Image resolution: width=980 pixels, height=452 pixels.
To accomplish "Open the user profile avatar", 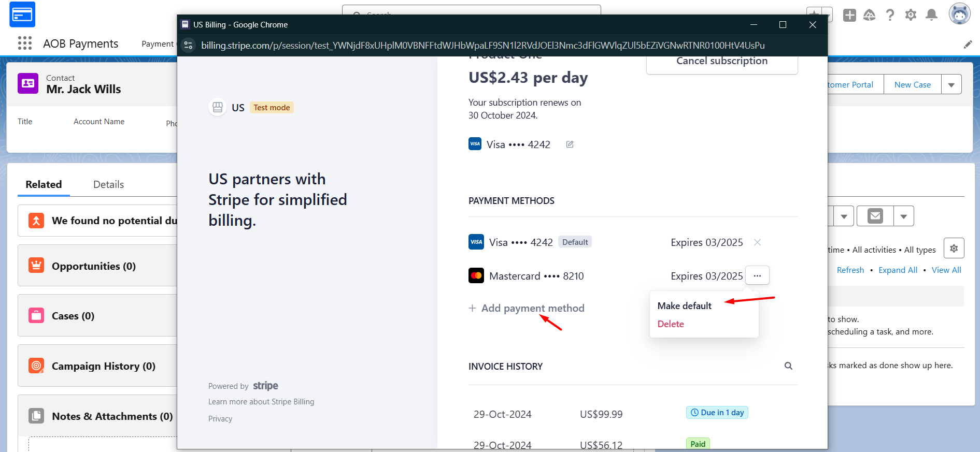I will pyautogui.click(x=960, y=14).
